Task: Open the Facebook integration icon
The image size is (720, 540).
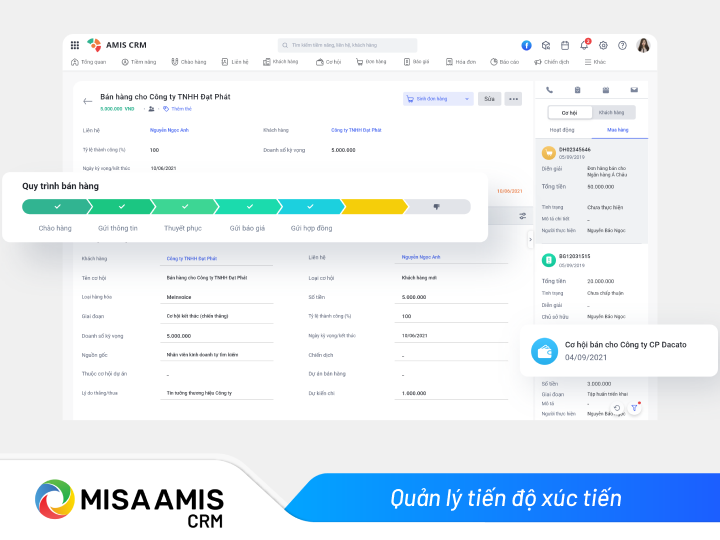Action: click(x=526, y=45)
